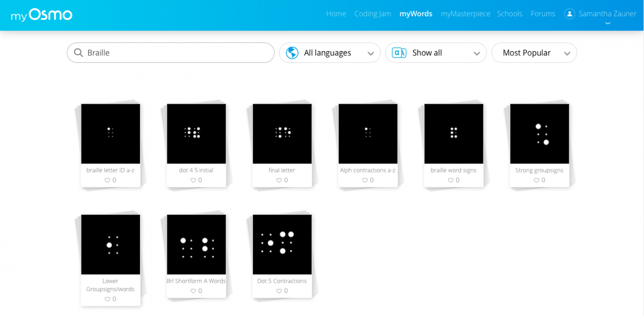Open the Show all dropdown
The image size is (644, 316).
(477, 53)
